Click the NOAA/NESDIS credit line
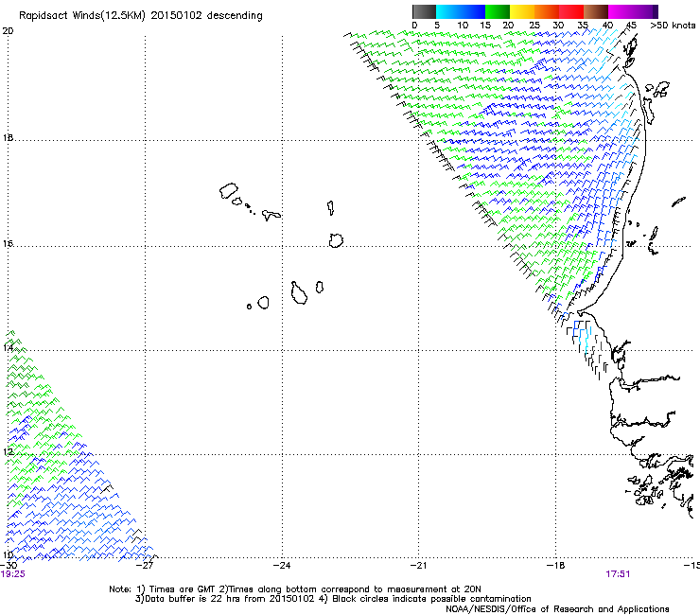 (557, 609)
